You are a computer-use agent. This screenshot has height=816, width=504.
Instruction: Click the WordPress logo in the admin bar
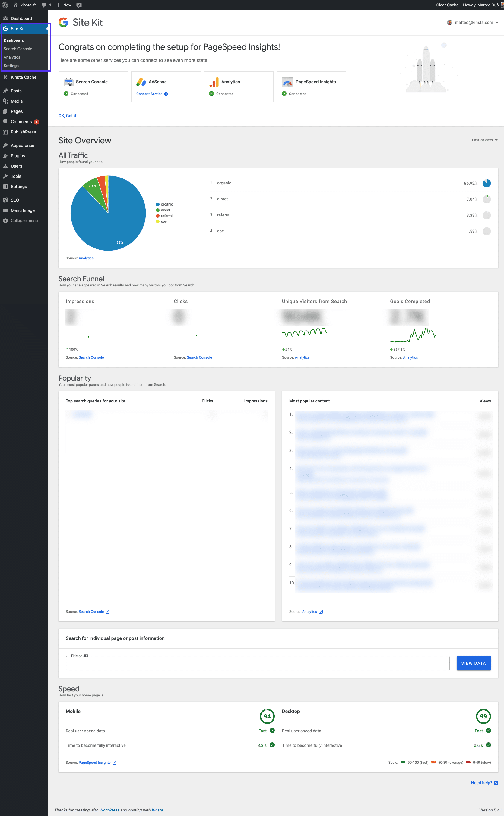tap(5, 5)
